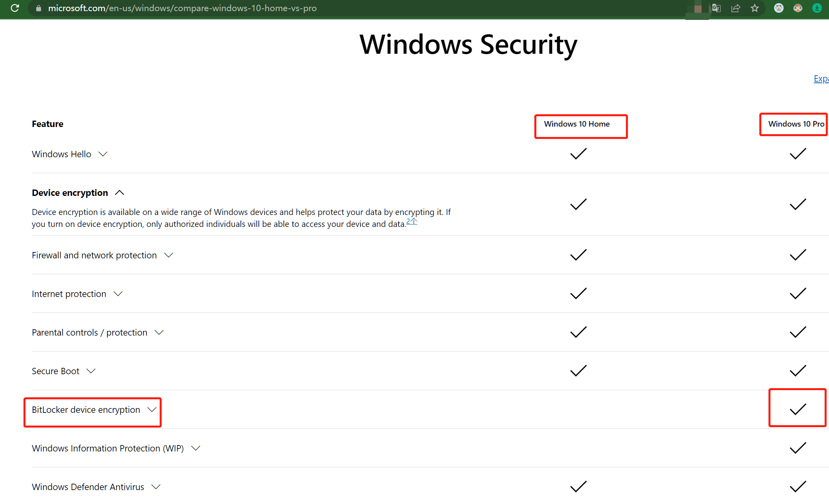The width and height of the screenshot is (829, 504).
Task: Expand Windows Defender Antivirus row
Action: click(156, 487)
